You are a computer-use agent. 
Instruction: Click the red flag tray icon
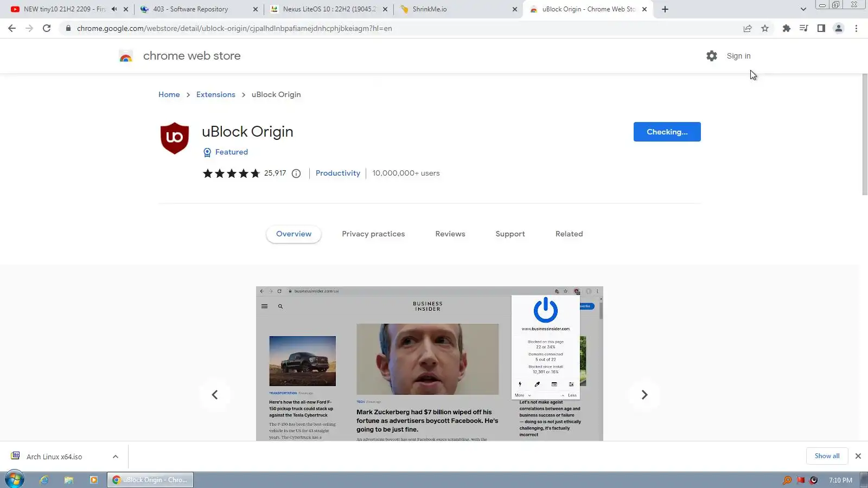pos(801,480)
